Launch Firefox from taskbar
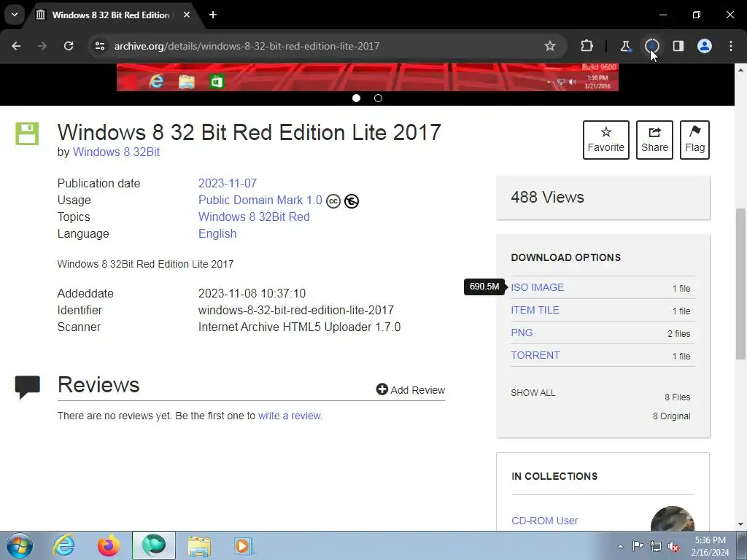Viewport: 747px width, 560px height. 109,545
